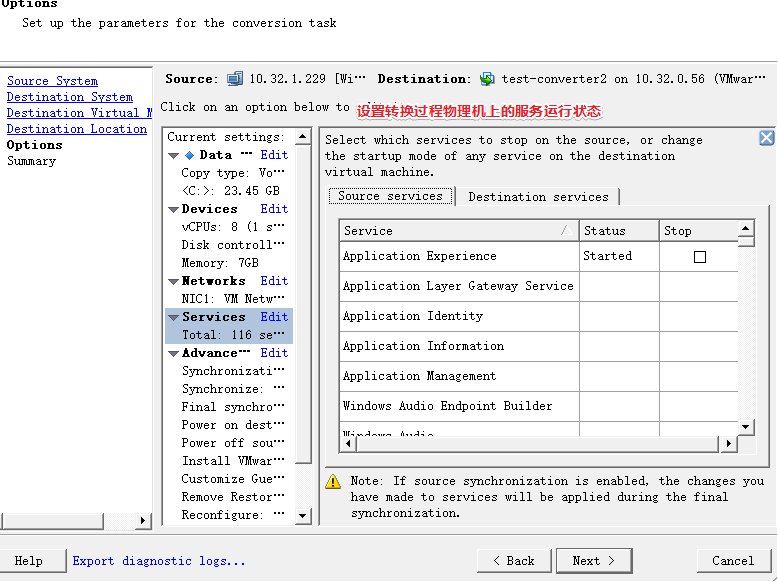
Task: Collapse the Data settings section
Action: [174, 156]
